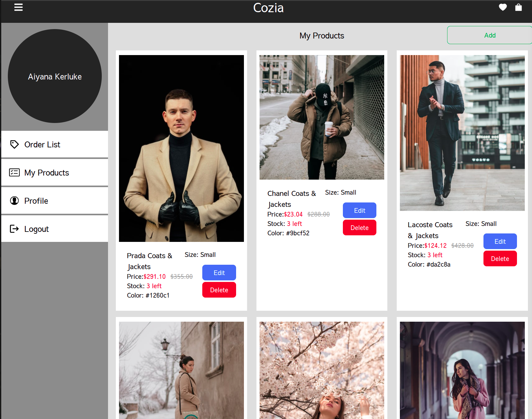Click the Logout arrow icon
532x419 pixels.
[x=14, y=229]
